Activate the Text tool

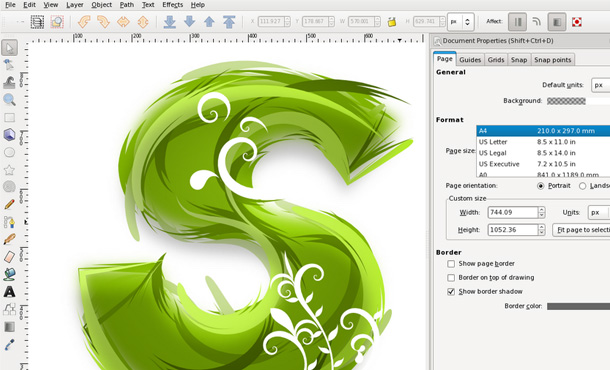(x=9, y=292)
